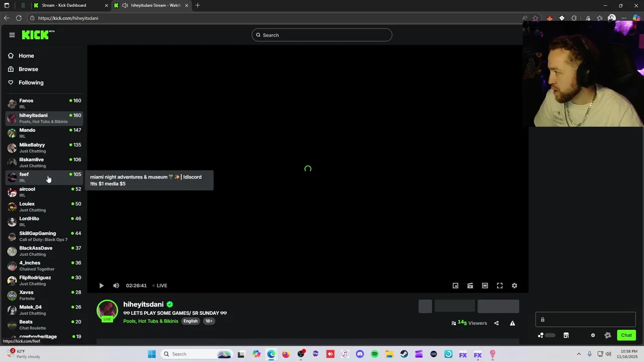Select FlipRodriguez in the sidebar
Viewport: 644px width, 362px height.
tap(44, 281)
